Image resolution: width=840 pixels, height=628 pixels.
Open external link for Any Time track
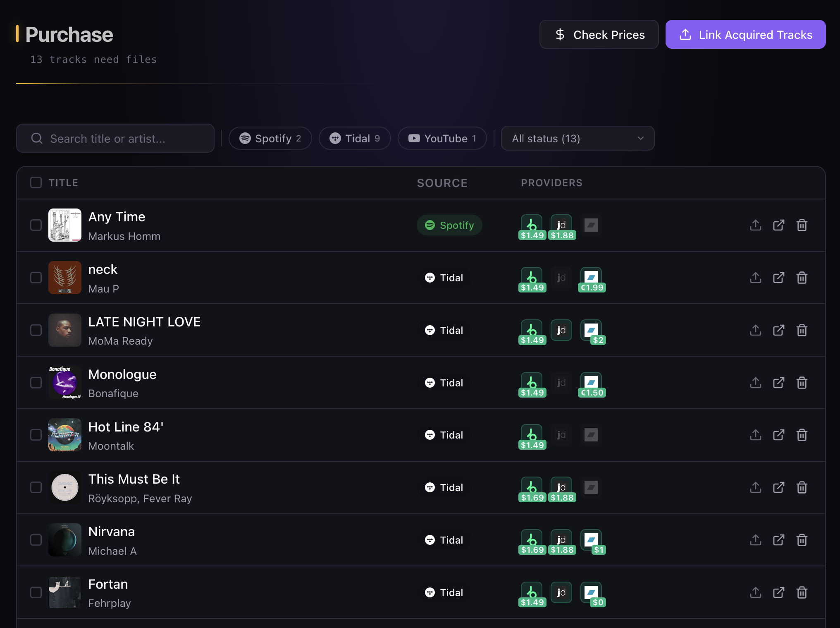pyautogui.click(x=778, y=225)
